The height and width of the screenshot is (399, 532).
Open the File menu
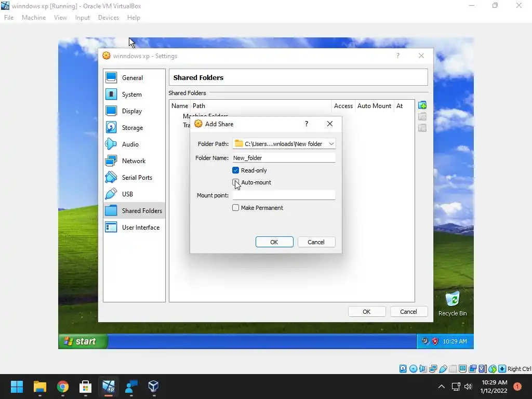point(9,18)
